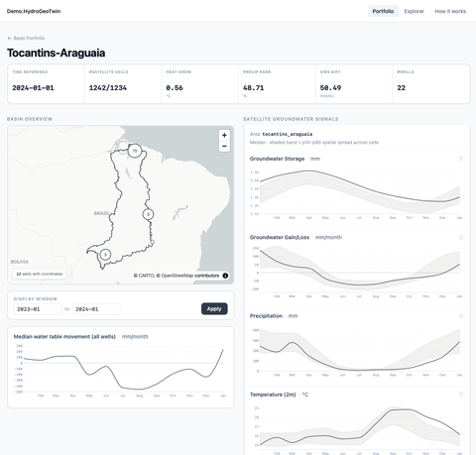Click the Temperature (2m) chart title
The image size is (476, 455).
pyautogui.click(x=273, y=395)
